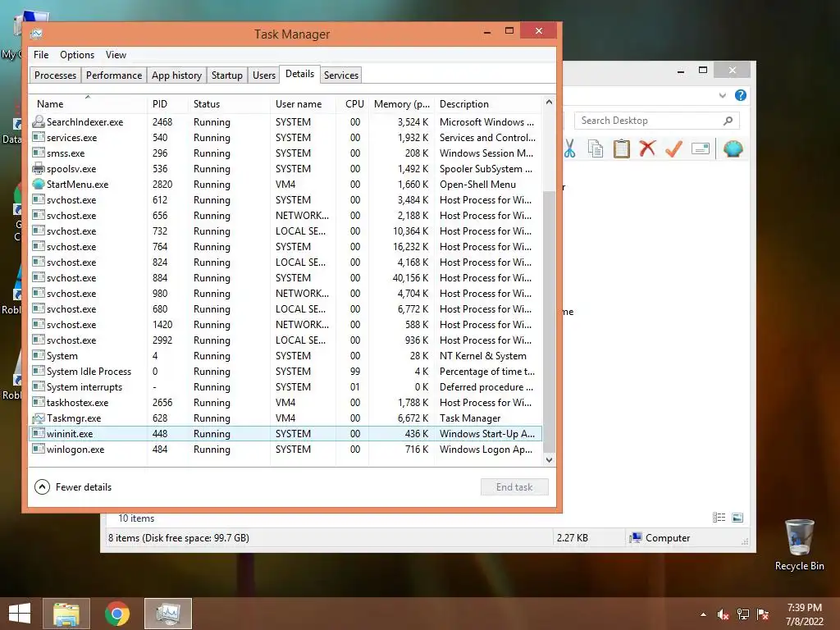Select the services.exe process row
This screenshot has width=840, height=630.
[286, 138]
